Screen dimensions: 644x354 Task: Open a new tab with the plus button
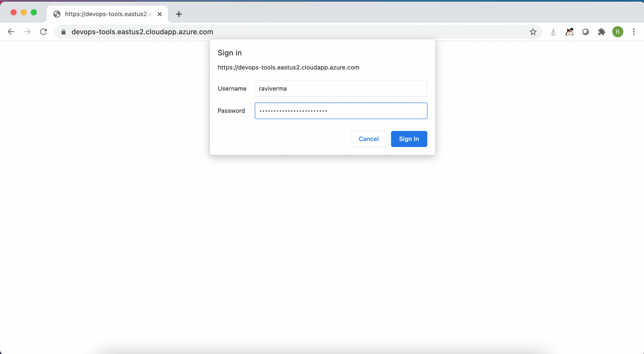(179, 13)
